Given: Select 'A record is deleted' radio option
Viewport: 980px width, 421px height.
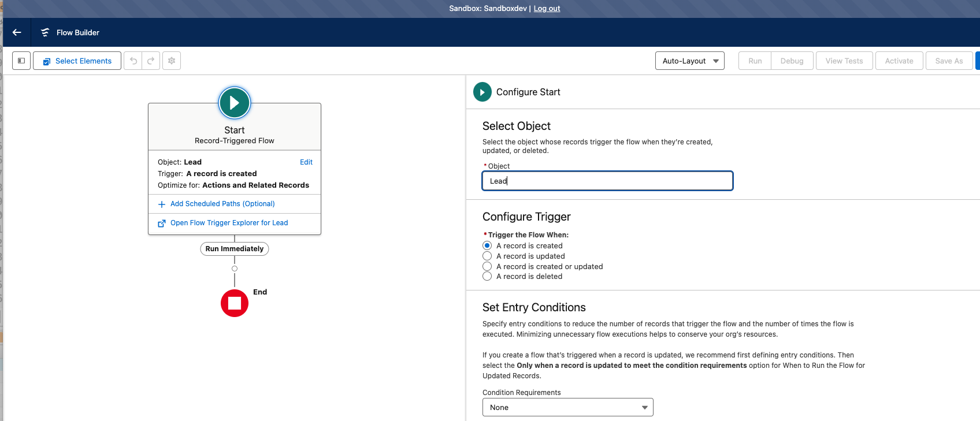Looking at the screenshot, I should (487, 277).
